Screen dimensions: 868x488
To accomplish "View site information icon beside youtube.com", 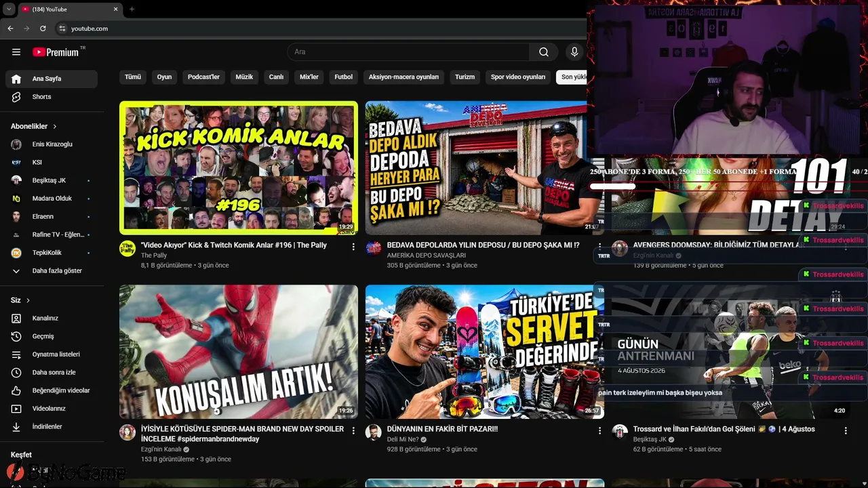I will 62,28.
